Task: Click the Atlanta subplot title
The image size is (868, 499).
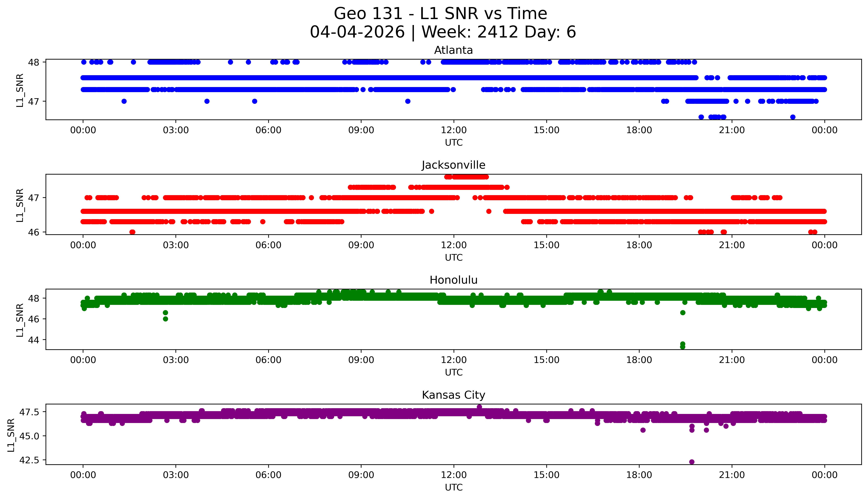Action: pos(453,50)
